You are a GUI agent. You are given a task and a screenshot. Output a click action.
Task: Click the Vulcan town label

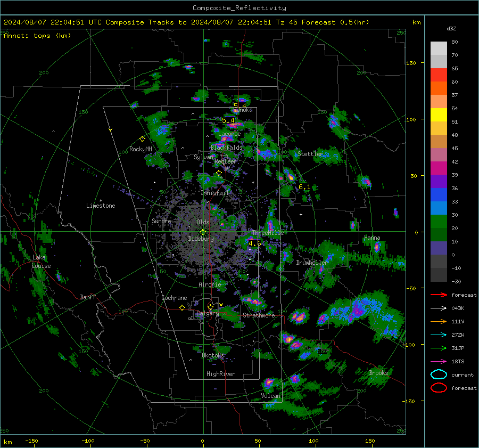[x=270, y=396]
